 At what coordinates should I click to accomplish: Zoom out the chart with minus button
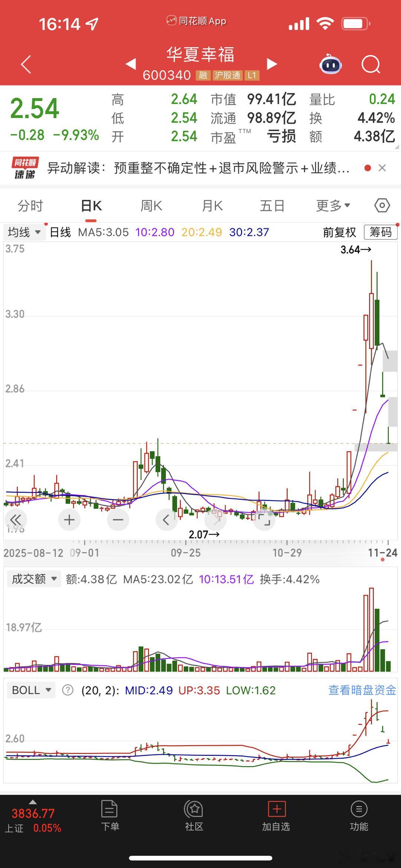click(x=118, y=520)
